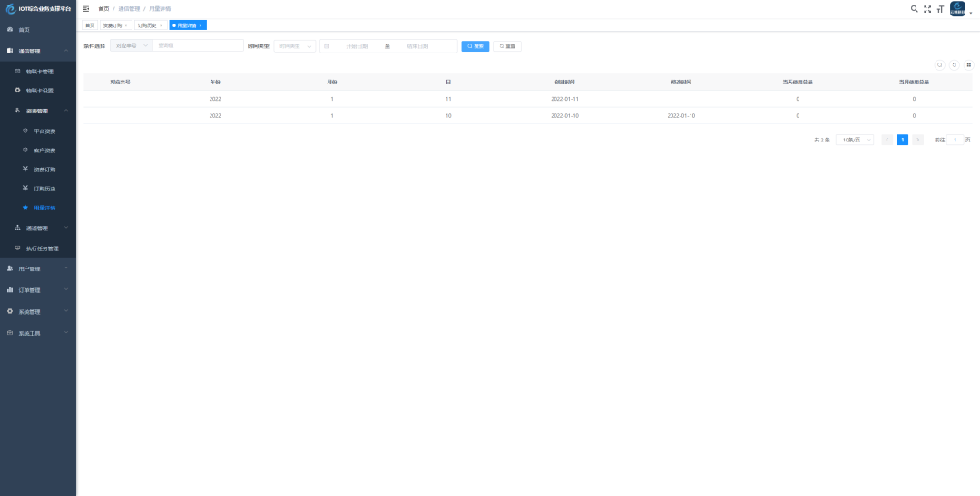Screen dimensions: 980x496
Task: Click the dashboard icon beside sidebar 首页
Action: click(x=10, y=29)
